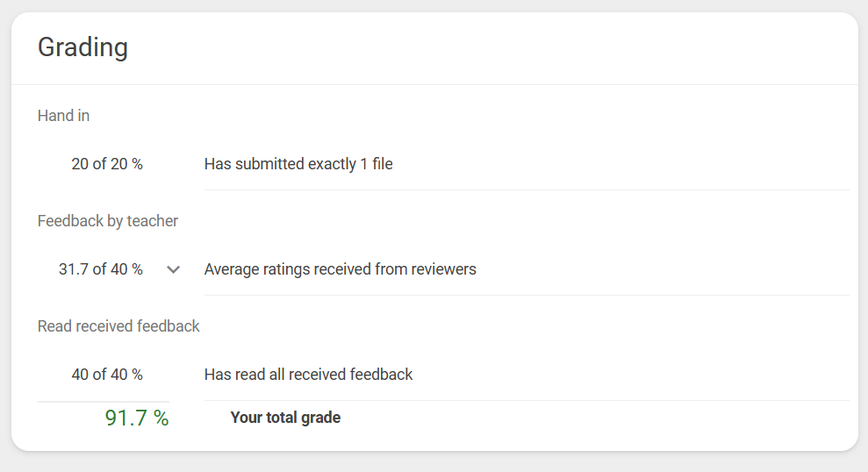Click Has submitted exactly 1 file
Viewport: 868px width, 472px height.
[298, 164]
